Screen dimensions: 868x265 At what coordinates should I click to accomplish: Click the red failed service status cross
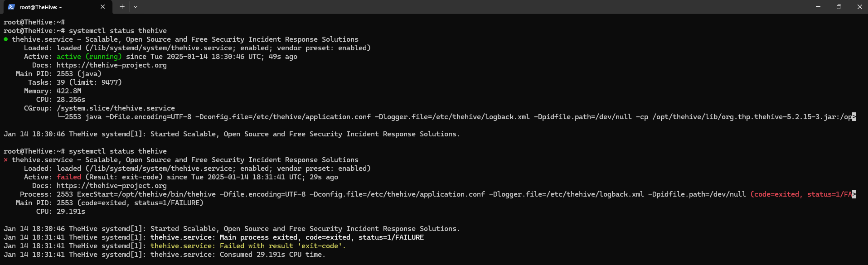click(x=6, y=160)
